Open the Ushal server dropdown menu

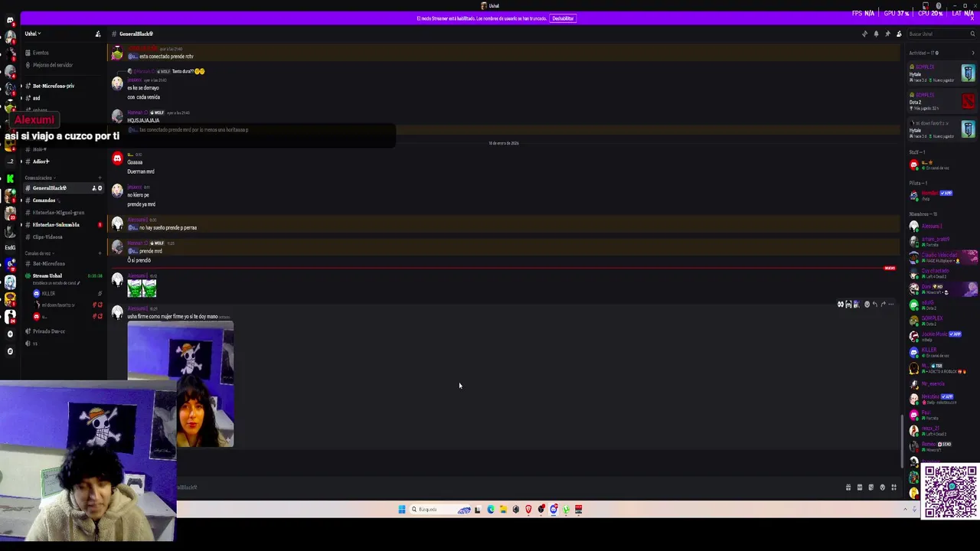(x=32, y=34)
